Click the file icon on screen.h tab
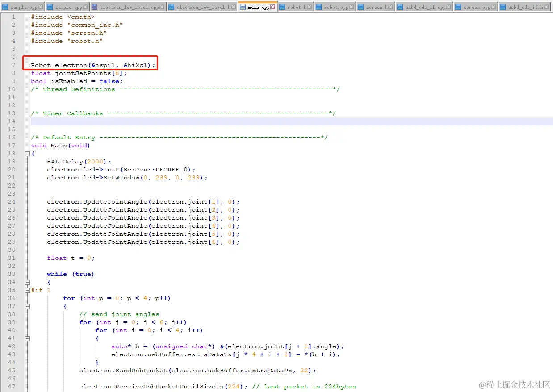 (x=361, y=7)
